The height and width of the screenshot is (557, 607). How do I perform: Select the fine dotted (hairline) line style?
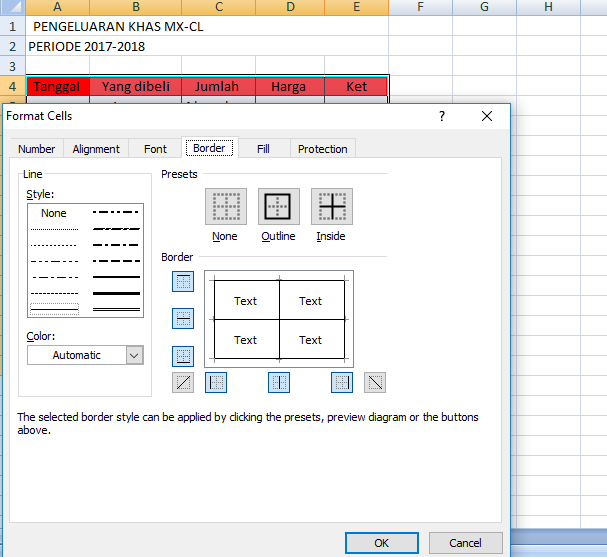[54, 229]
